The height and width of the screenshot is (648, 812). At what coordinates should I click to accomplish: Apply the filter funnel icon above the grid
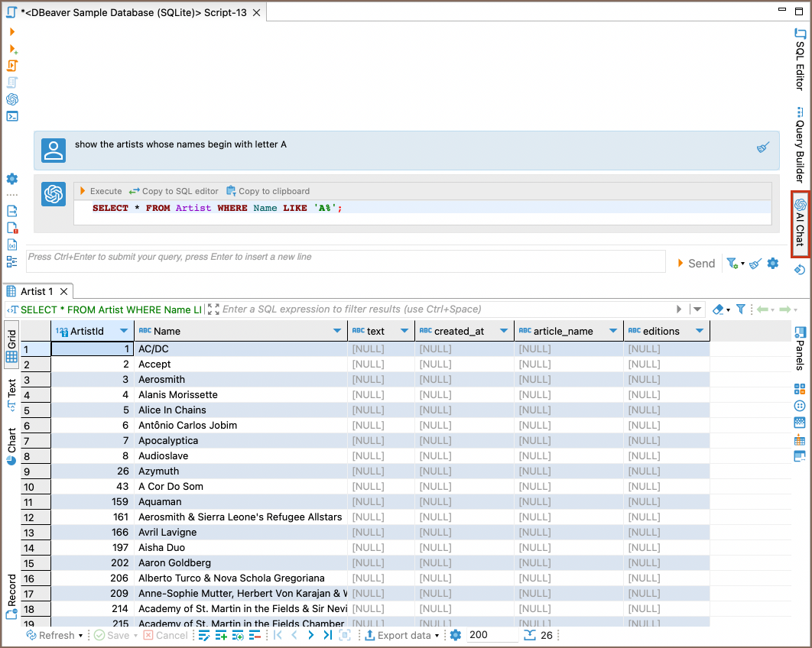[740, 309]
